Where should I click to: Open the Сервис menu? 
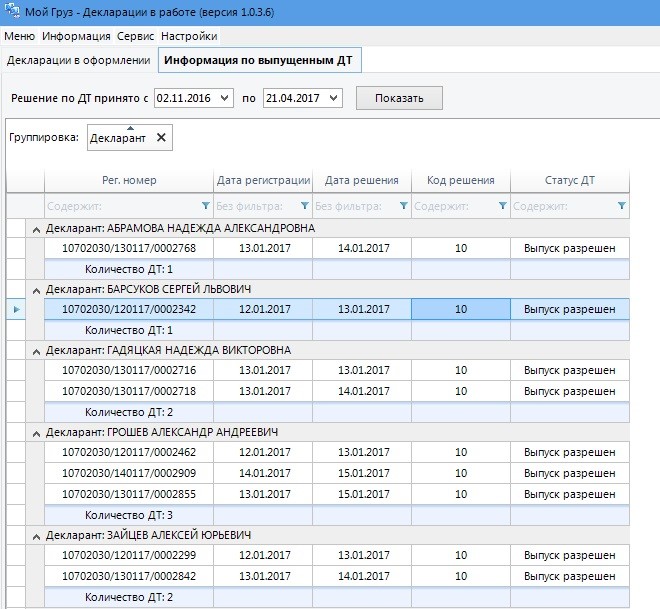(x=135, y=36)
